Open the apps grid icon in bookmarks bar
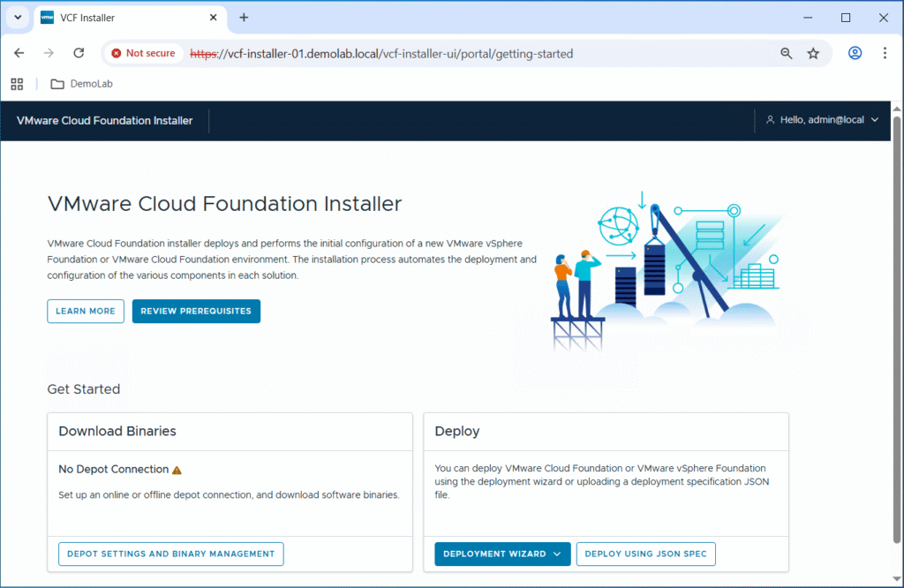 click(17, 84)
